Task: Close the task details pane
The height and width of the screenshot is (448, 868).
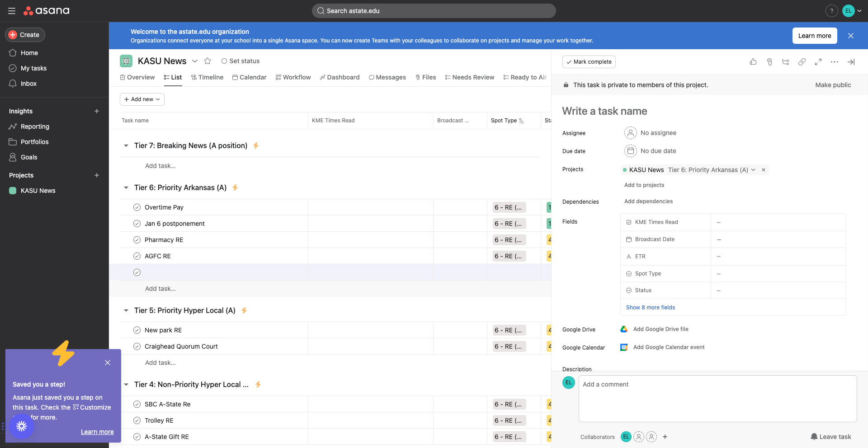Action: pos(851,62)
